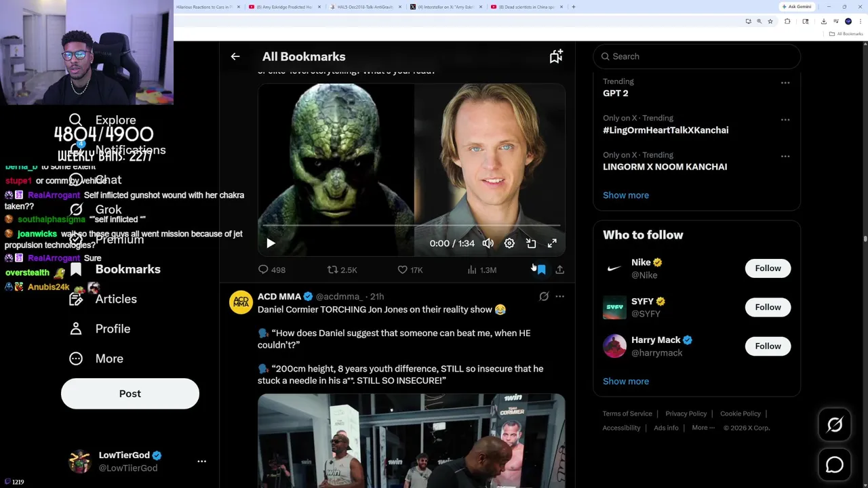
Task: Open the floating chat messages button
Action: (x=835, y=464)
